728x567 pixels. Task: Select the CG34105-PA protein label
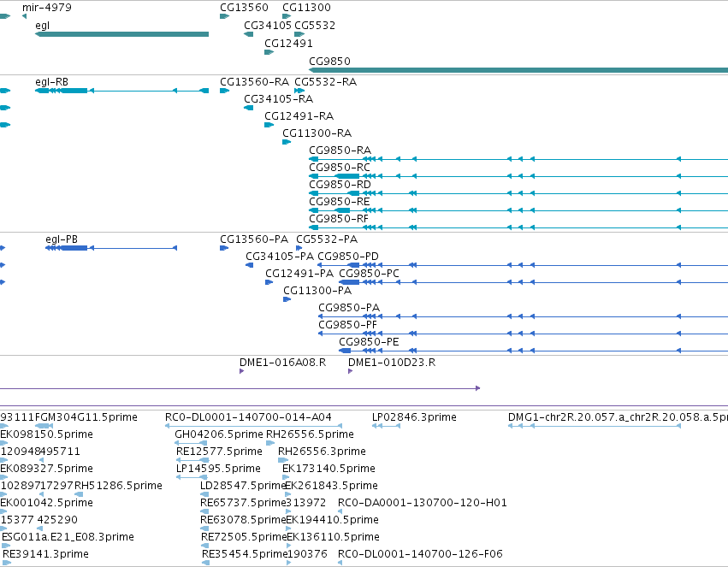(280, 257)
